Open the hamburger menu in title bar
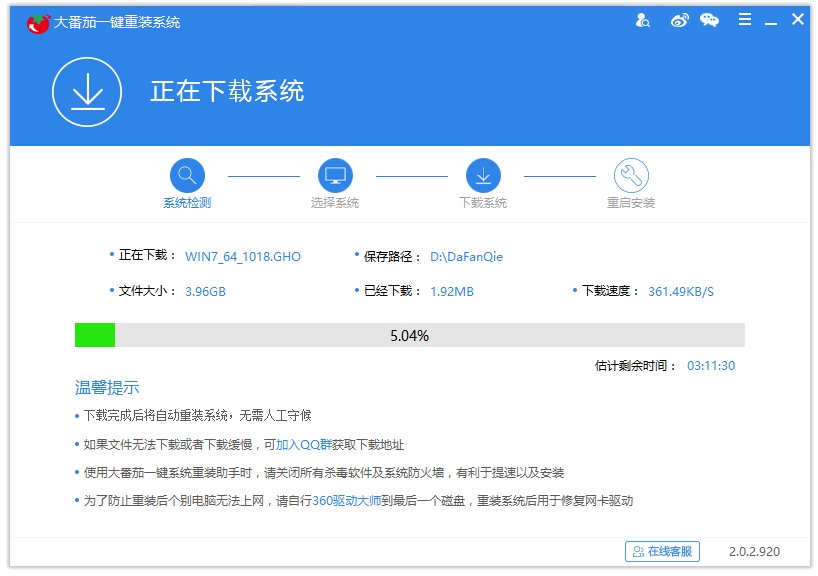This screenshot has width=818, height=576. pyautogui.click(x=744, y=18)
